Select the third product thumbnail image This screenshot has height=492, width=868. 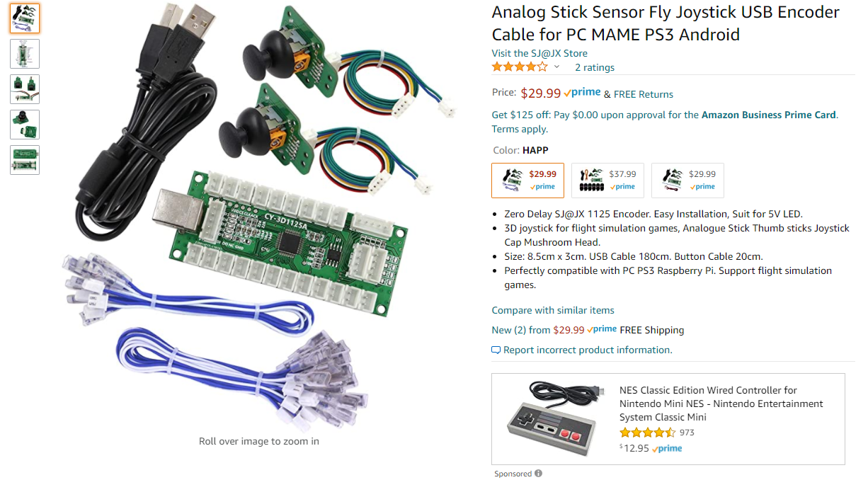pyautogui.click(x=25, y=89)
